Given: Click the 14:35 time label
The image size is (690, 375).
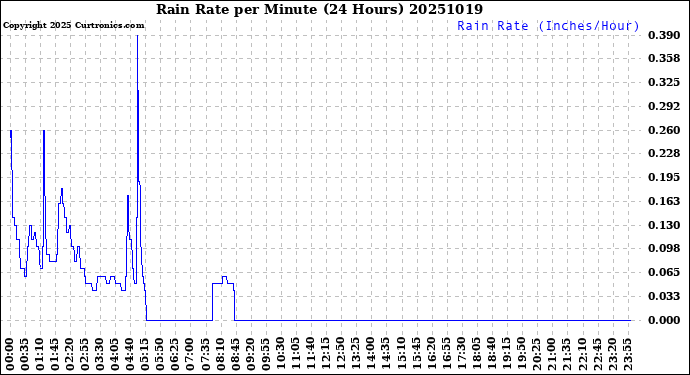Looking at the screenshot, I should pyautogui.click(x=385, y=355).
